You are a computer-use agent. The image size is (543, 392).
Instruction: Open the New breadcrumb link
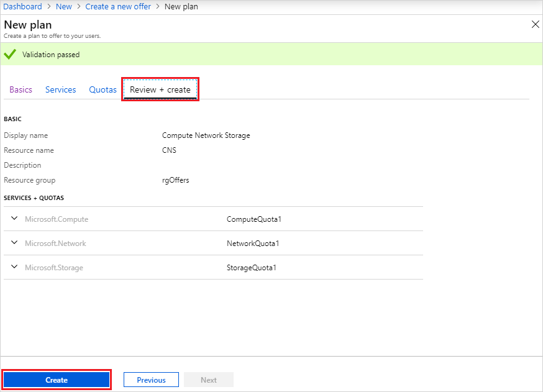pos(63,6)
